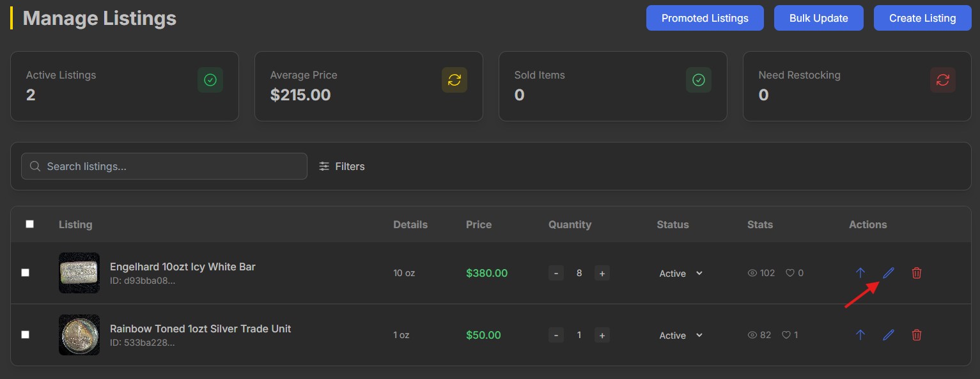
Task: Toggle the select-all checkbox in table header
Action: click(29, 224)
